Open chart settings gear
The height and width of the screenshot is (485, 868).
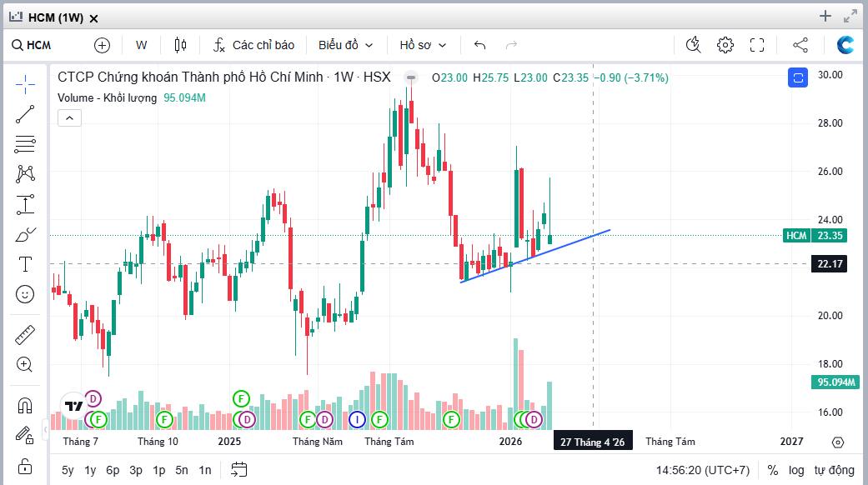pos(725,45)
